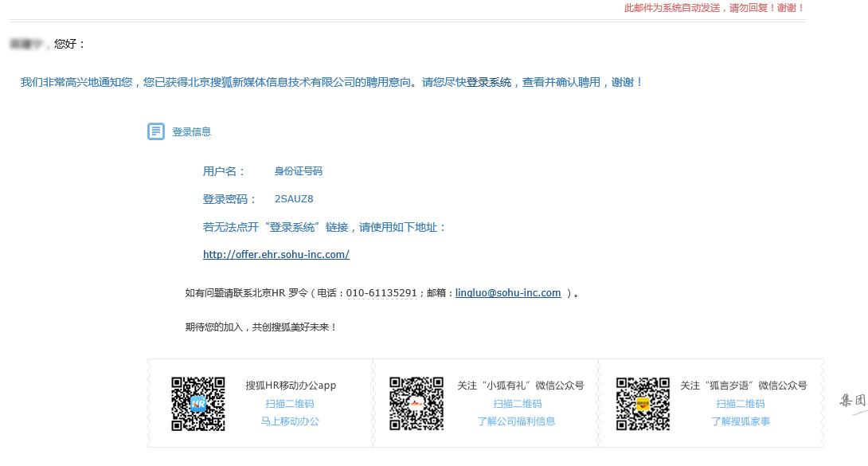Select the login password 2SAUZ8 text
868x466 pixels.
coord(294,198)
